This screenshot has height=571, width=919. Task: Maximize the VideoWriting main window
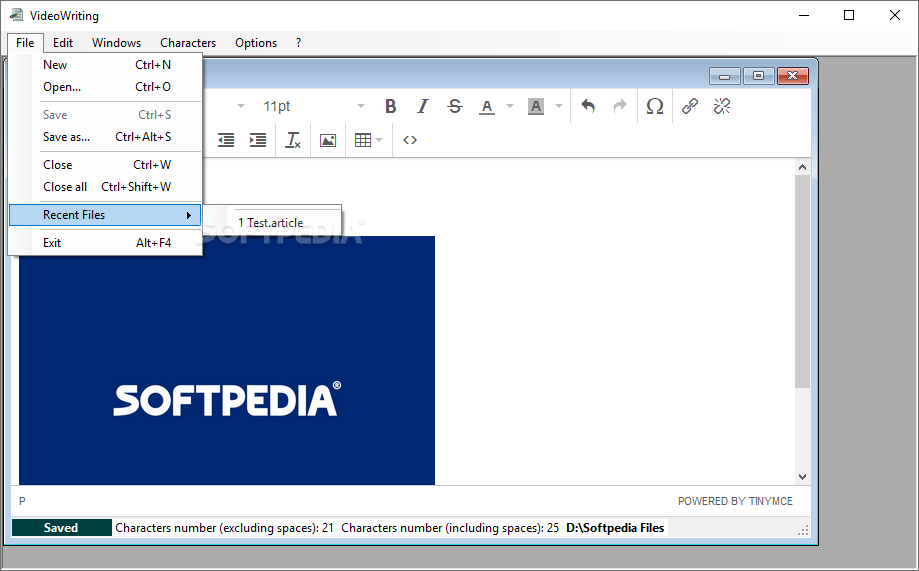point(849,15)
